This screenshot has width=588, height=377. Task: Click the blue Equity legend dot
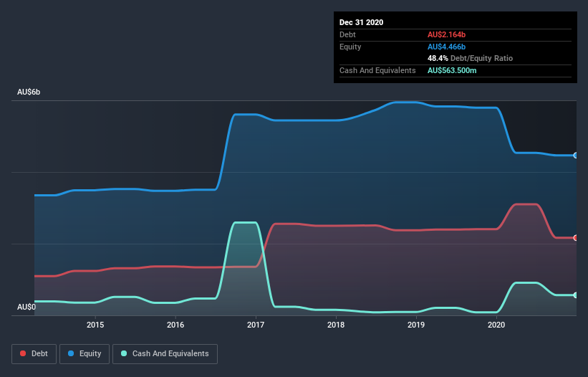[71, 353]
